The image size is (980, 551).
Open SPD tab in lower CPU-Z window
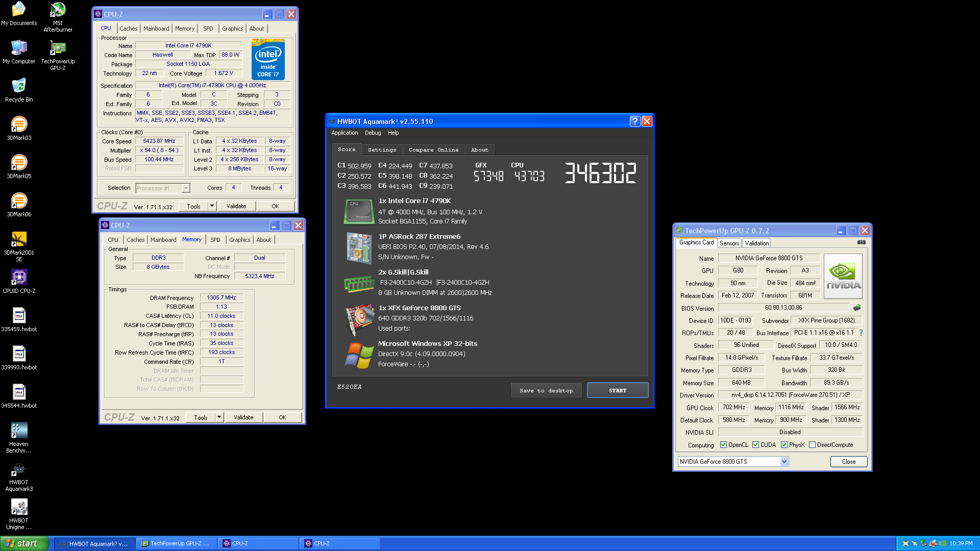pyautogui.click(x=215, y=240)
